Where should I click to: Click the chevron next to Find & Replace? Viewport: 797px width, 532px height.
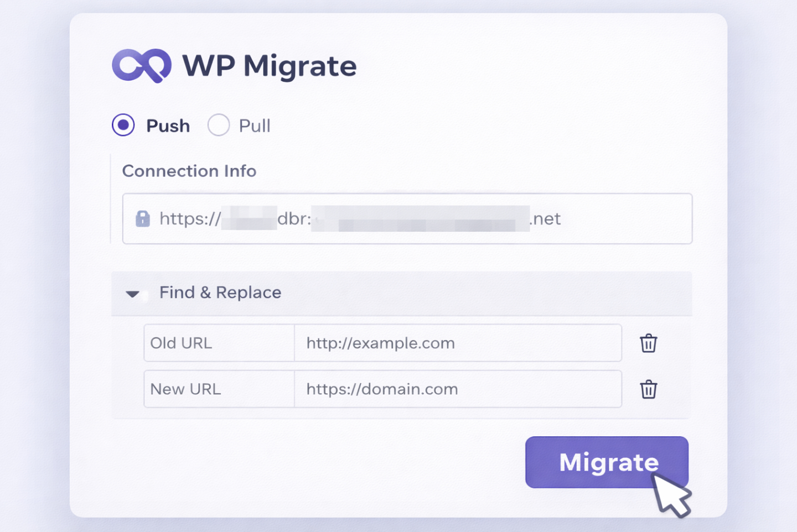click(x=133, y=294)
